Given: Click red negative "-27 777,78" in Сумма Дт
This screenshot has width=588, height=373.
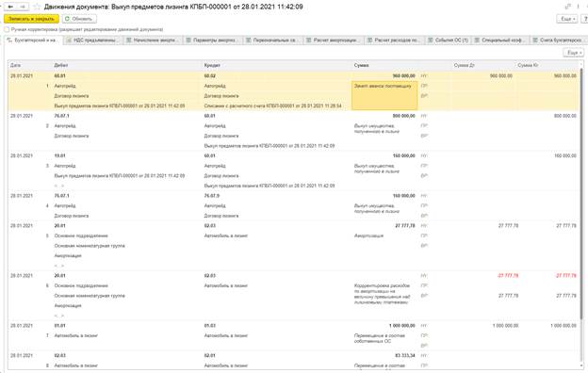Looking at the screenshot, I should (x=508, y=276).
